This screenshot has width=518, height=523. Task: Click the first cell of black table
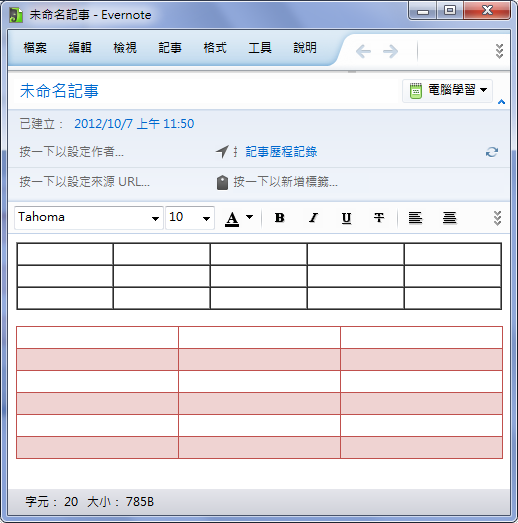[65, 254]
